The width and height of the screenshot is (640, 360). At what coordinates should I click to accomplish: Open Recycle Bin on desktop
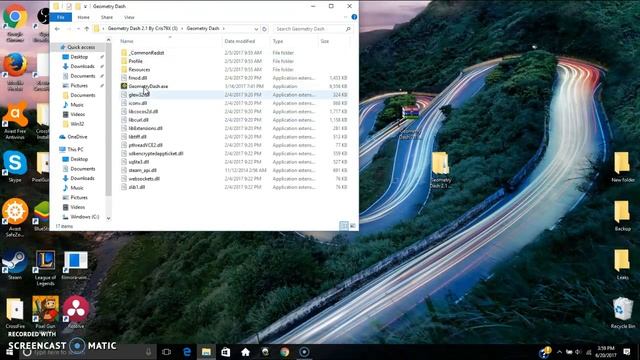(x=622, y=313)
